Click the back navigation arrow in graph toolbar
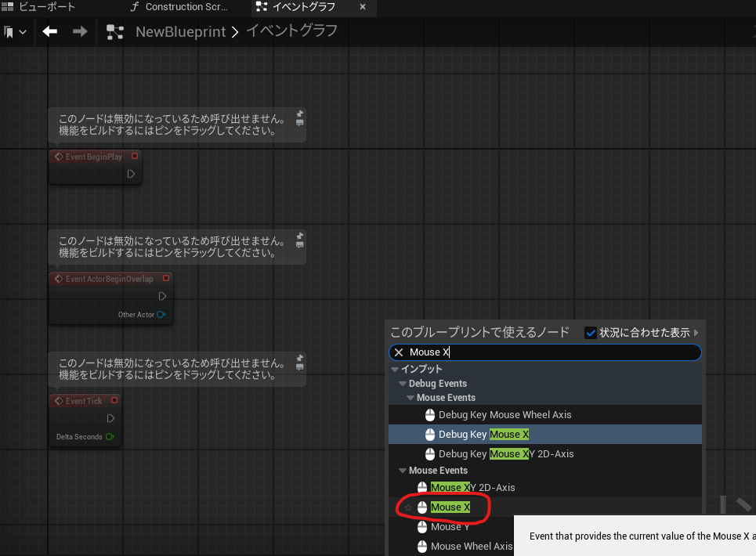Viewport: 756px width, 556px height. pos(50,32)
